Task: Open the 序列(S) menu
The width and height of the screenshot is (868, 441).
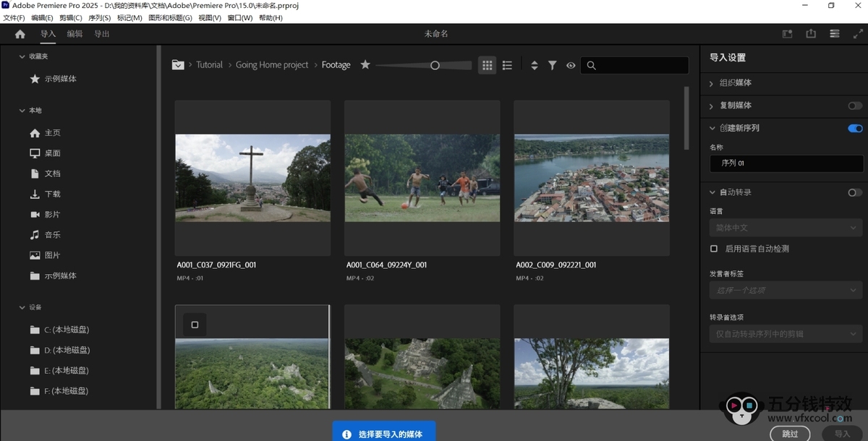Action: point(100,18)
